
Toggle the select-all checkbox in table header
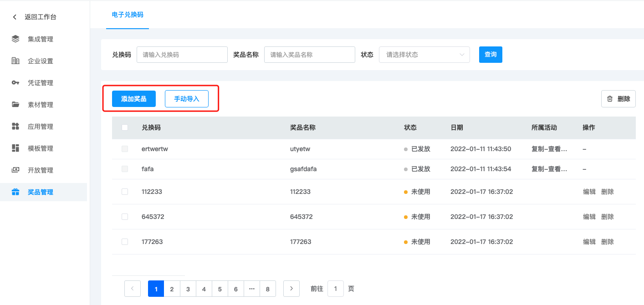click(125, 127)
